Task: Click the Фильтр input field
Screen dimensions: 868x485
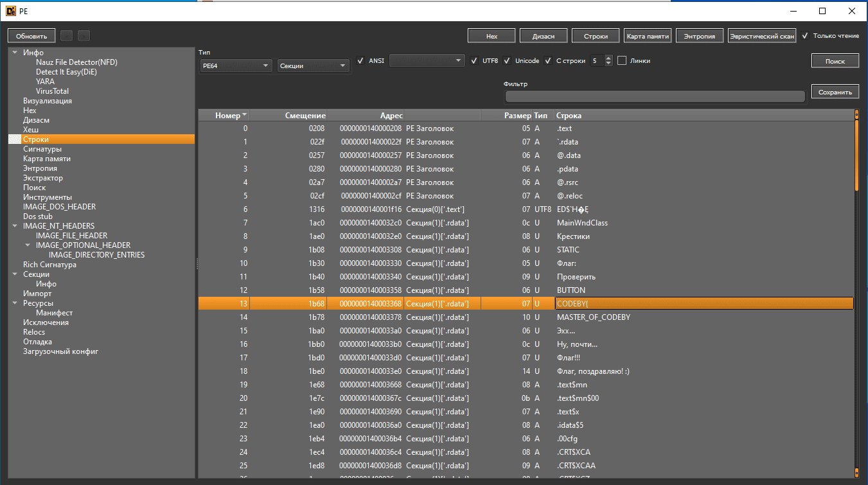Action: coord(655,96)
